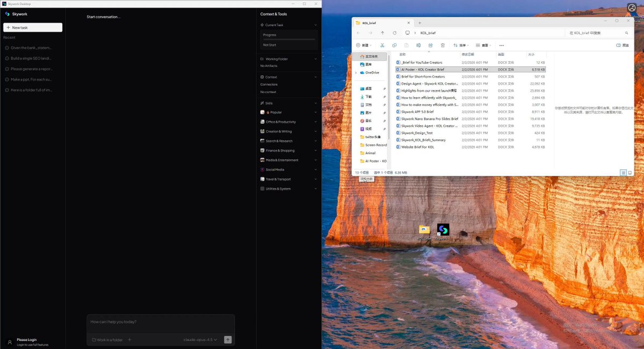Sort by 名称 (Name) column header

pos(402,54)
